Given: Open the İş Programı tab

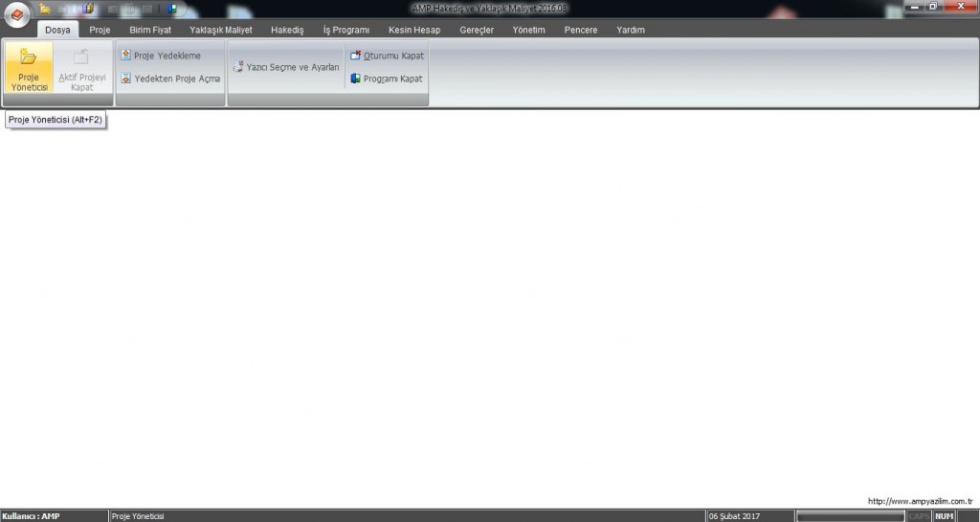Looking at the screenshot, I should coord(345,30).
